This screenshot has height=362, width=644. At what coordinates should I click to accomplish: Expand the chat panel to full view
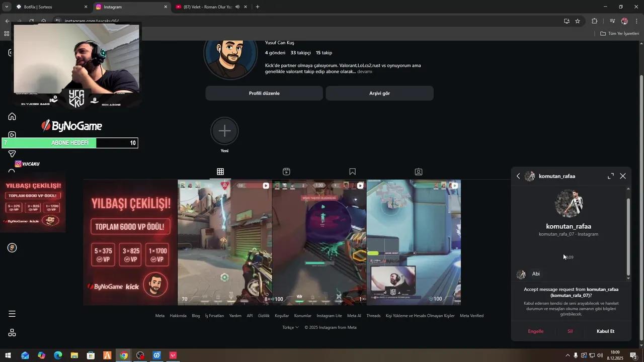[610, 176]
